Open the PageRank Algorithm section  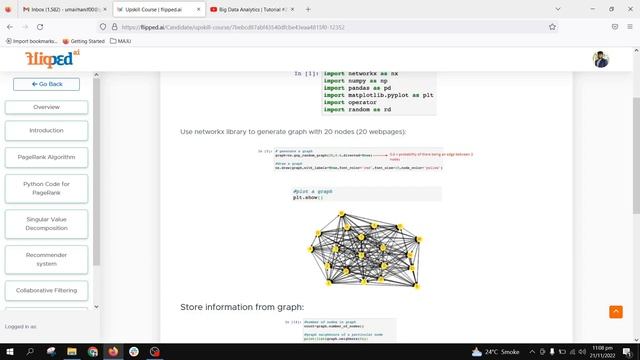(x=47, y=157)
